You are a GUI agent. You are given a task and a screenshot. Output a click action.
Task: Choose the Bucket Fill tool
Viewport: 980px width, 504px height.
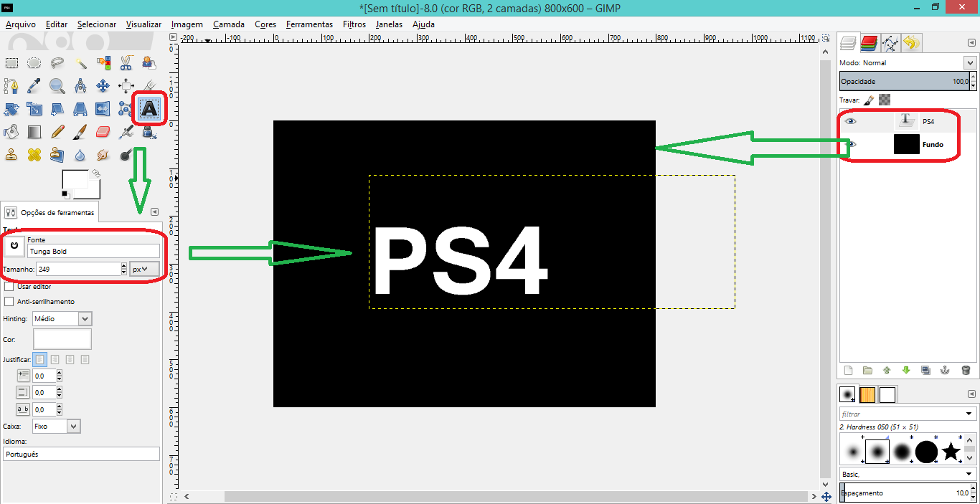pyautogui.click(x=11, y=132)
